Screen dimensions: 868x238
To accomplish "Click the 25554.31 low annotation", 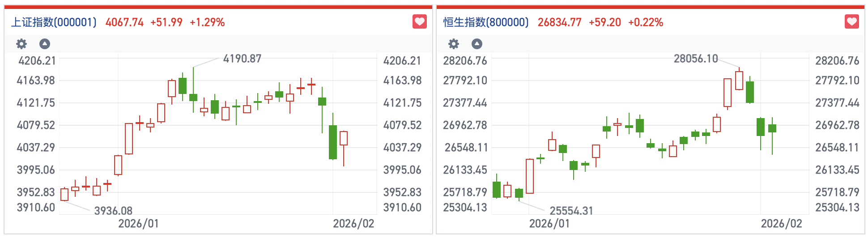I will 571,211.
